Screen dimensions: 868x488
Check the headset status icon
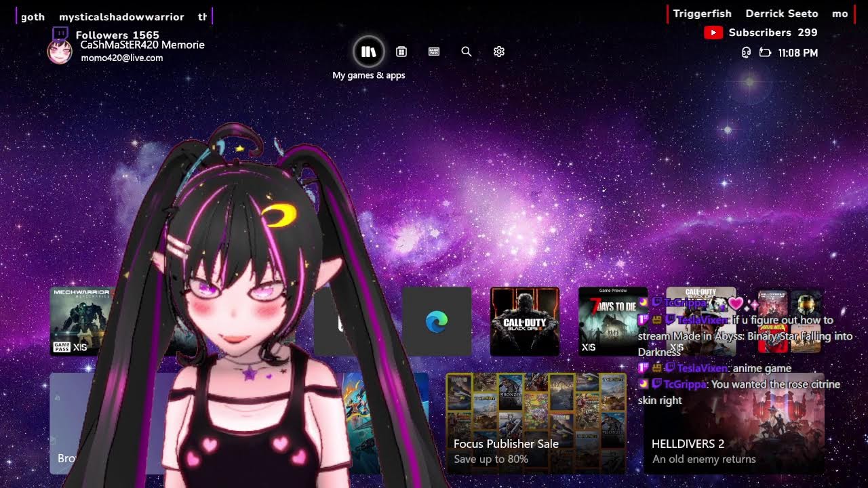click(747, 52)
